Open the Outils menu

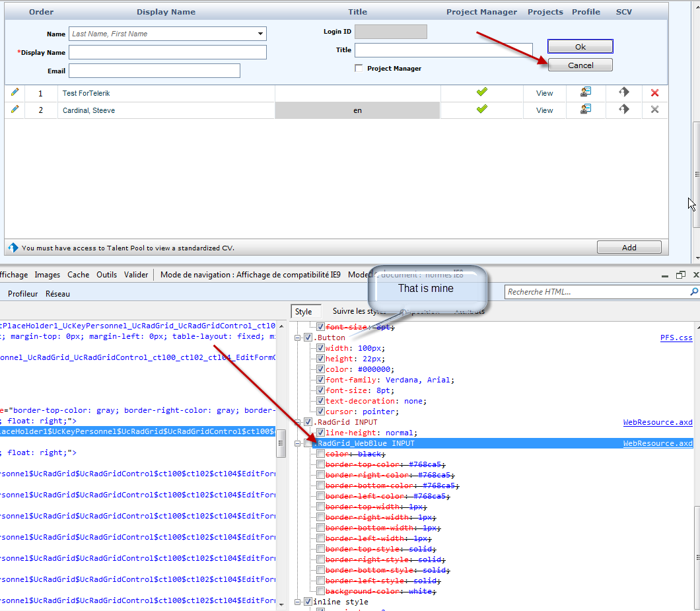coord(107,275)
